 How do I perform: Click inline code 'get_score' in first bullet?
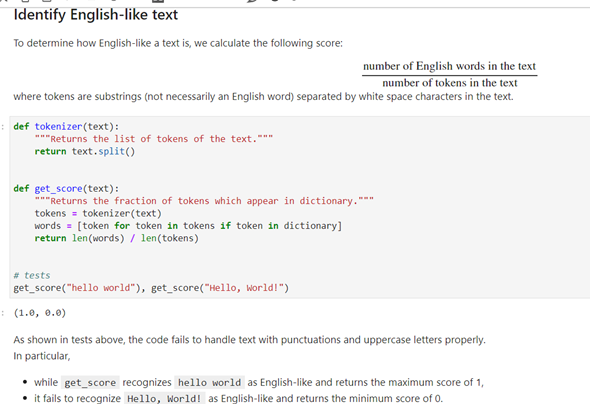[90, 383]
